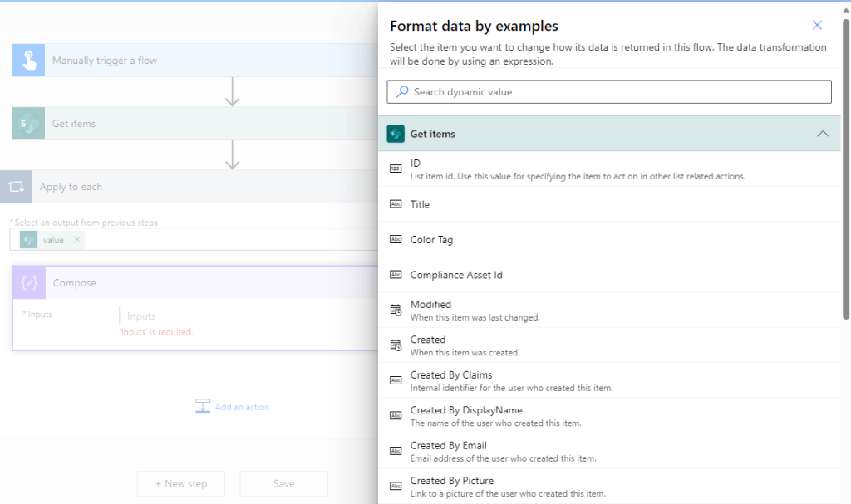Collapse the Get items dynamic content group

(x=822, y=134)
